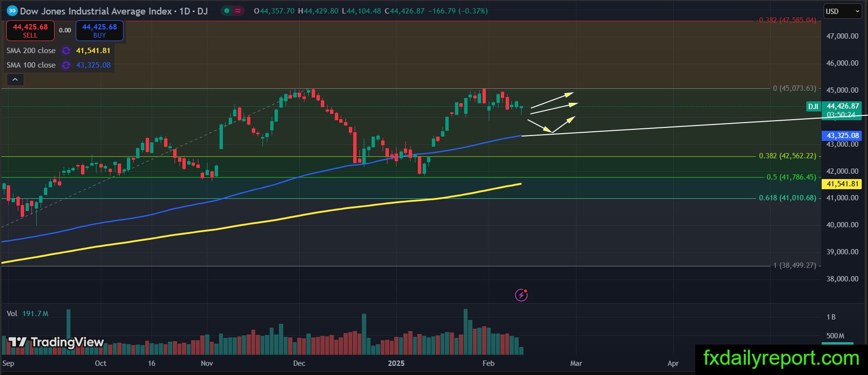Viewport: 868px width, 375px height.
Task: Click 47,000.00 on the price scale
Action: tap(842, 36)
